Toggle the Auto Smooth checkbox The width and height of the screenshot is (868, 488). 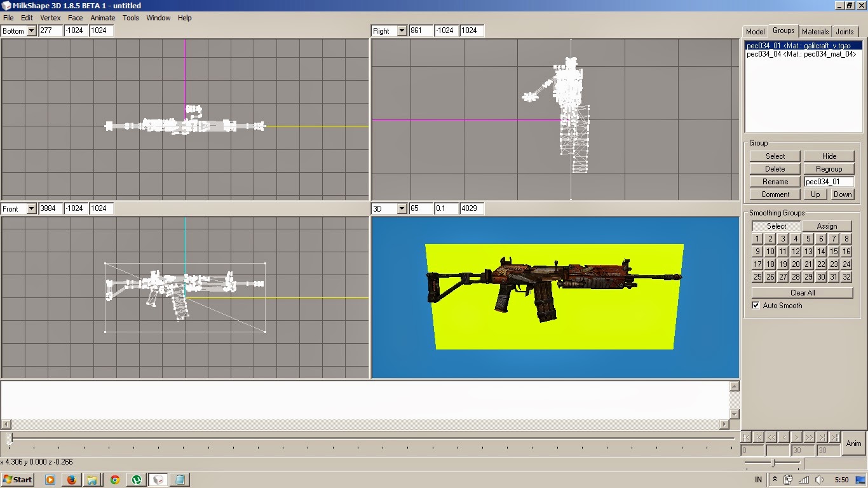click(756, 306)
